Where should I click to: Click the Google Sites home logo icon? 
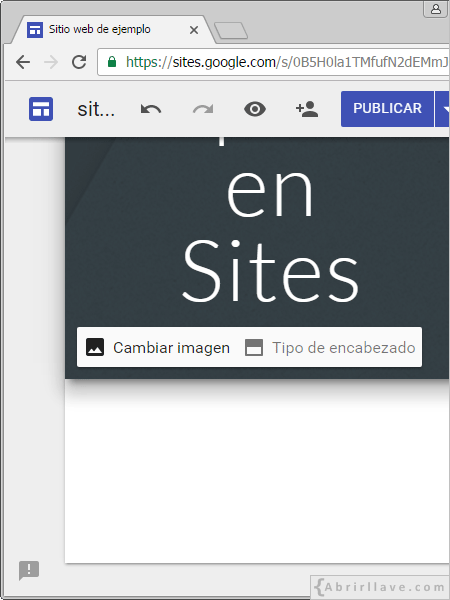pos(41,109)
